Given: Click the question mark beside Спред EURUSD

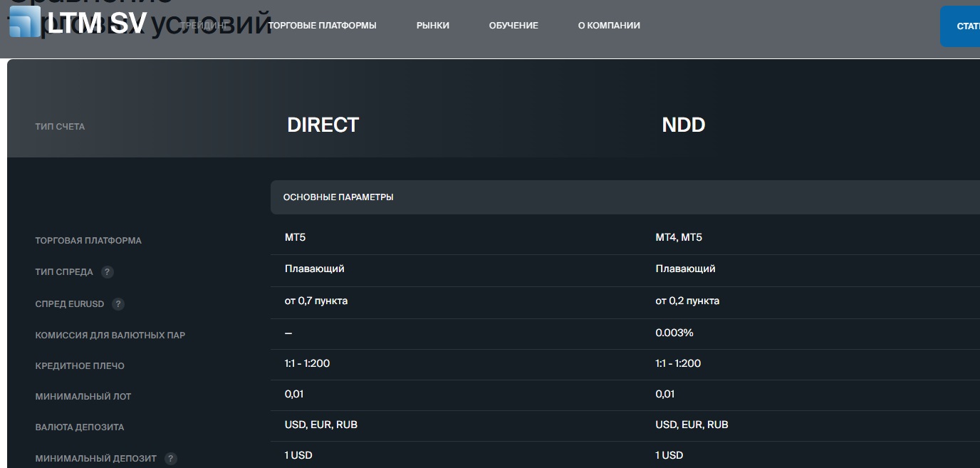Looking at the screenshot, I should (x=118, y=303).
